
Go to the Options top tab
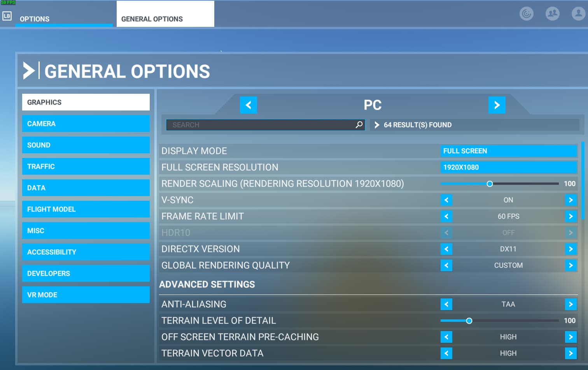(35, 19)
